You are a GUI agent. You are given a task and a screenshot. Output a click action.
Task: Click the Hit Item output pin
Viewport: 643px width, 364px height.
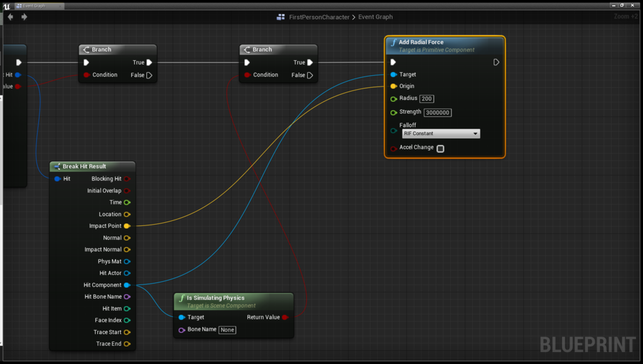pos(127,309)
